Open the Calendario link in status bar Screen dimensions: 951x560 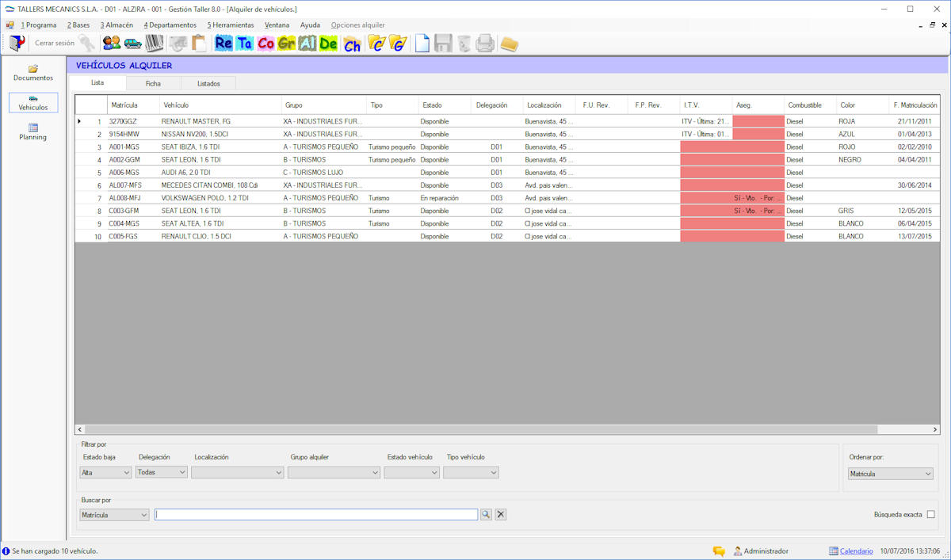point(856,550)
